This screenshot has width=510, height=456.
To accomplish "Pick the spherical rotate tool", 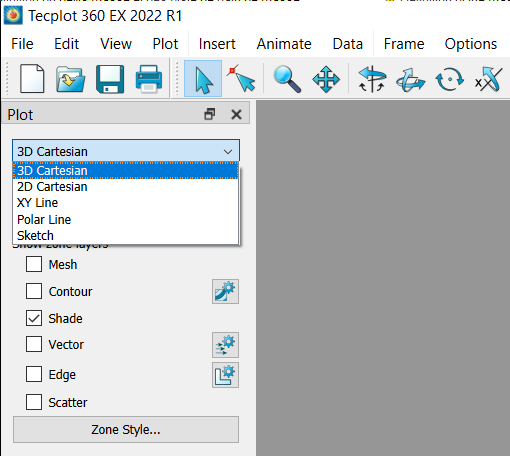I will (x=372, y=79).
